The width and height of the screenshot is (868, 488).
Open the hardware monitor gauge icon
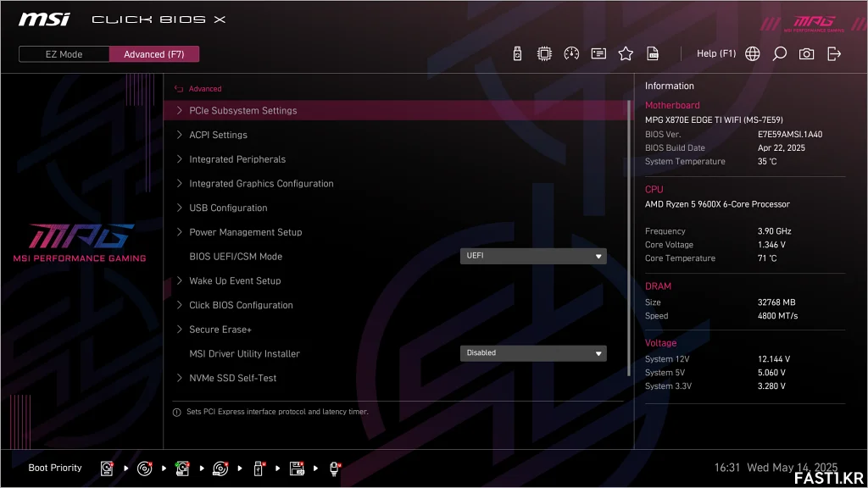[571, 53]
